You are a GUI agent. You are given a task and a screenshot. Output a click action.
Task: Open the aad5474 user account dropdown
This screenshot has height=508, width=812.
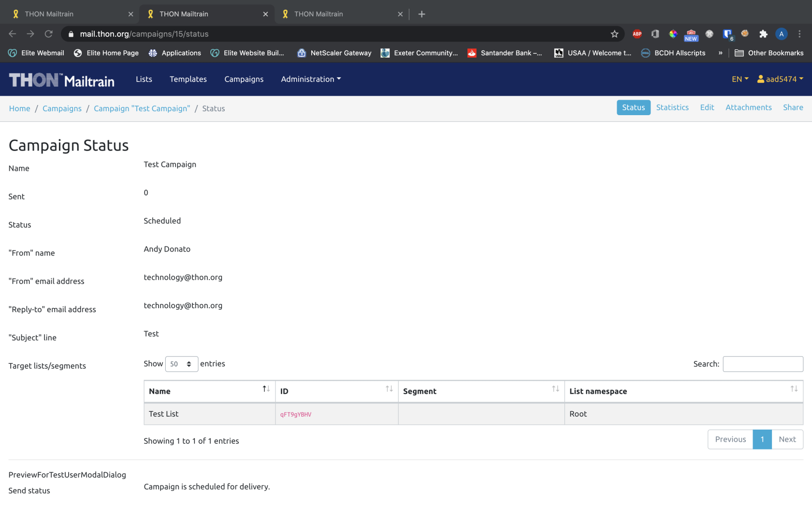tap(780, 79)
